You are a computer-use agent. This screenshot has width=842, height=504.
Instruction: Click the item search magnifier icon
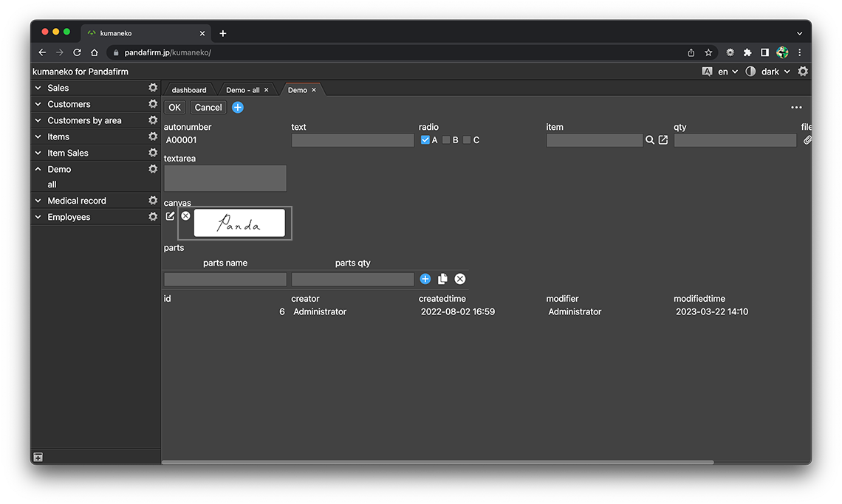click(650, 140)
